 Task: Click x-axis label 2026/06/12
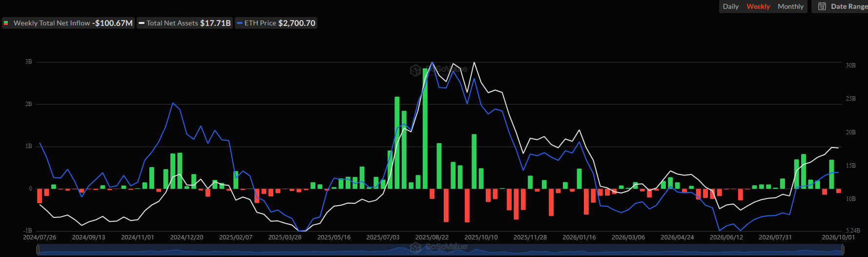coord(726,237)
